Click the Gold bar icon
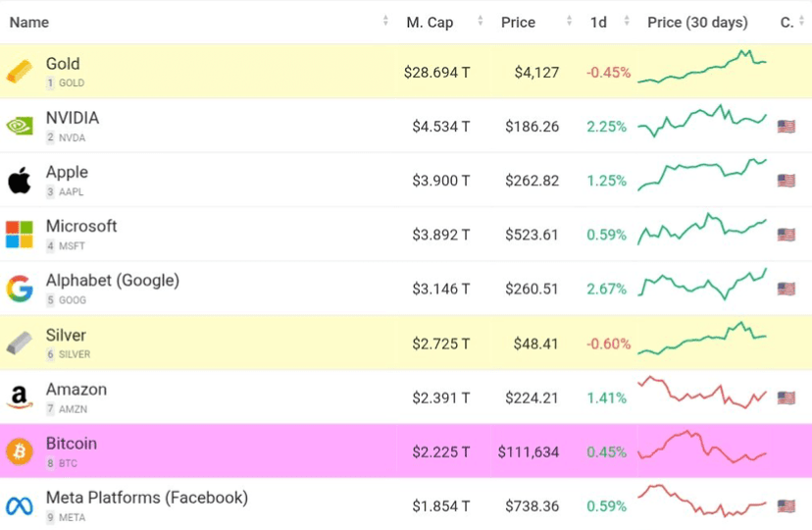The width and height of the screenshot is (812, 530). tap(19, 72)
